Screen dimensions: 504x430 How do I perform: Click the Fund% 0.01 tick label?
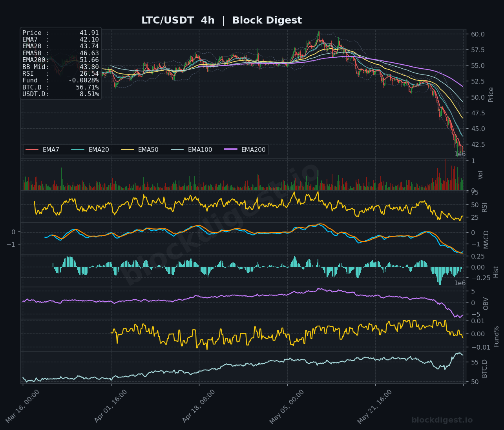(478, 321)
